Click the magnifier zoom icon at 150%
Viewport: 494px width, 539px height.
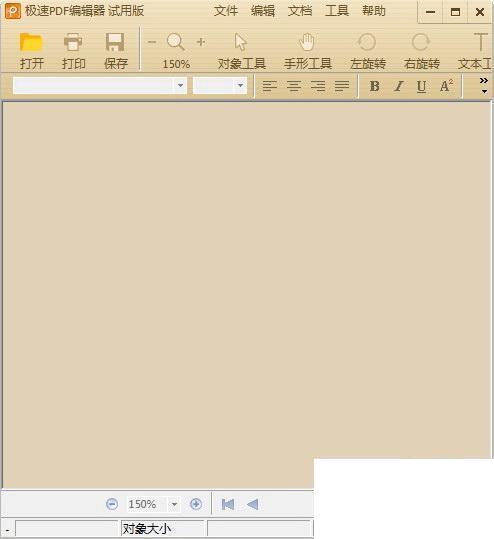(x=176, y=42)
